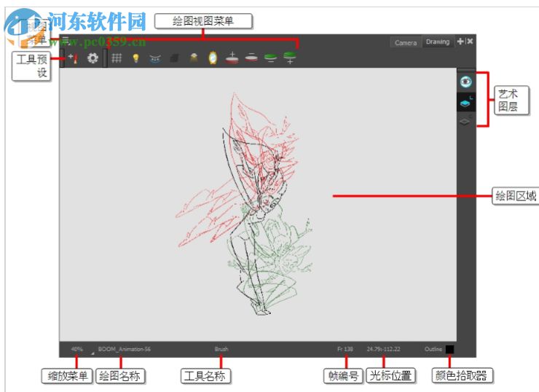Toggle the Light Table bulb icon
Image resolution: width=539 pixels, height=392 pixels.
coord(135,58)
